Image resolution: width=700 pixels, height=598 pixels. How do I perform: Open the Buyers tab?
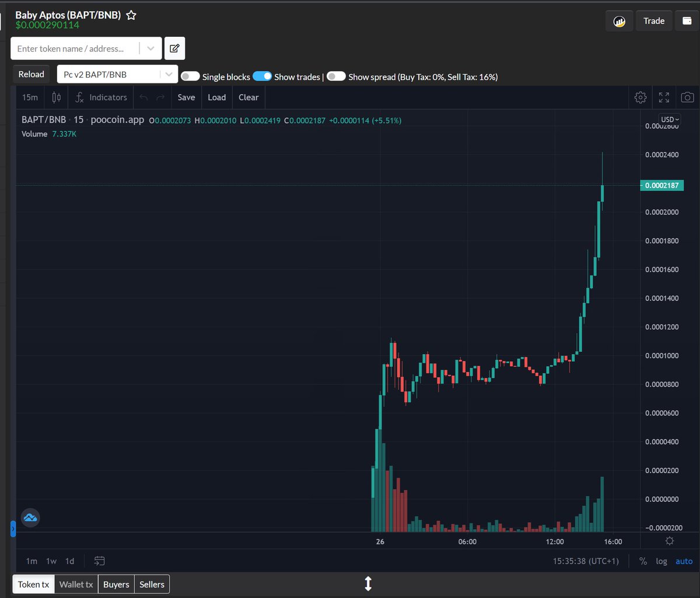116,584
